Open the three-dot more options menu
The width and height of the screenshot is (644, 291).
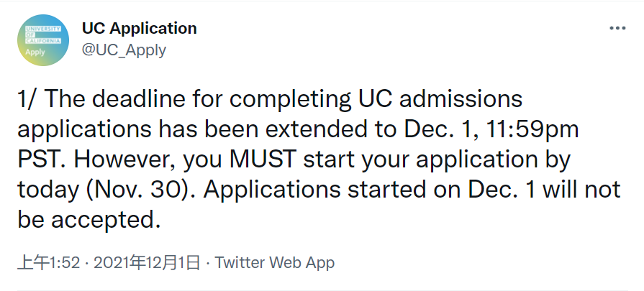[617, 28]
